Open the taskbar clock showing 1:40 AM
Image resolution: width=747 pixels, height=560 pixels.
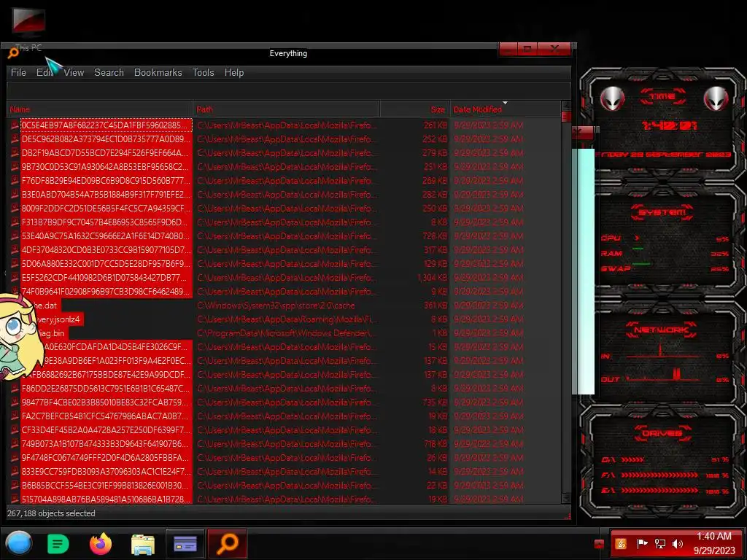coord(714,543)
